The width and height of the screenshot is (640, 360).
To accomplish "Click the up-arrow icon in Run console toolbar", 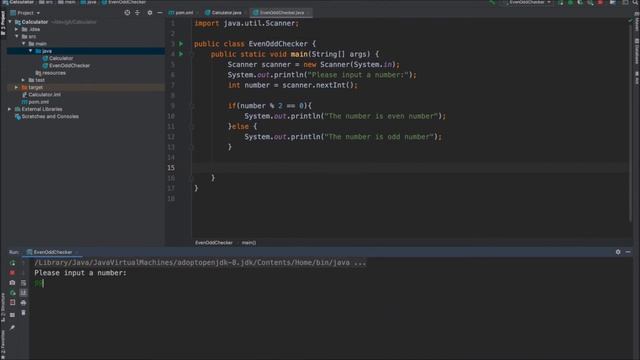I will (x=23, y=263).
